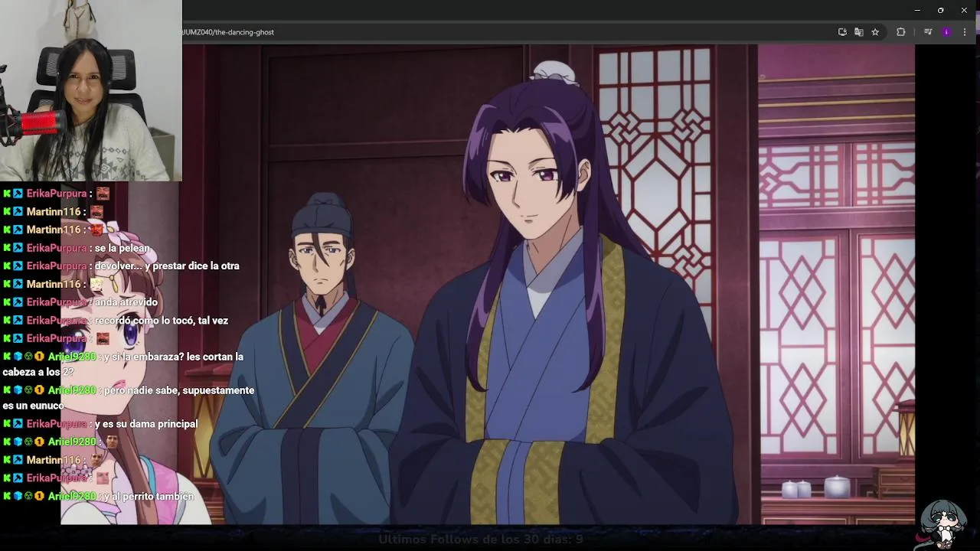The height and width of the screenshot is (551, 980).
Task: Click message "y si la embaraza? les cortan la"
Action: coord(174,357)
